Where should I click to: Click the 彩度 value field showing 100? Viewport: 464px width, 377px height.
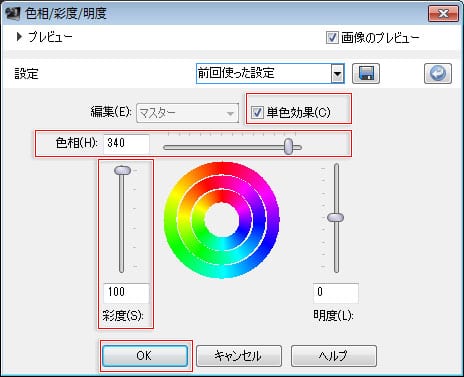tap(126, 293)
